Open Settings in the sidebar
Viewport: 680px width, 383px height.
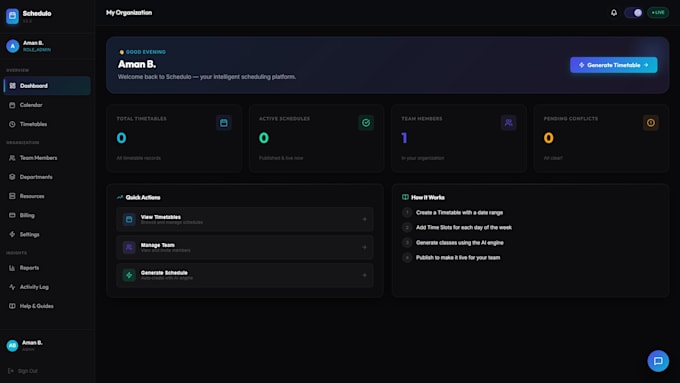click(x=47, y=234)
